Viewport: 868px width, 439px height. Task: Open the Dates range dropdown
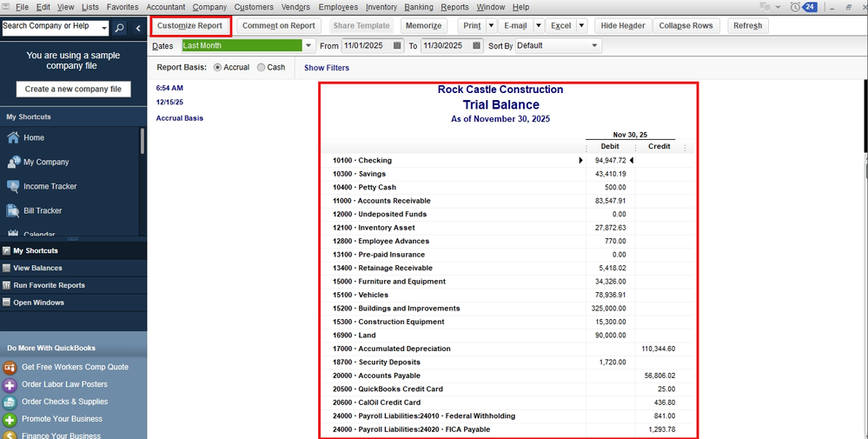click(308, 45)
